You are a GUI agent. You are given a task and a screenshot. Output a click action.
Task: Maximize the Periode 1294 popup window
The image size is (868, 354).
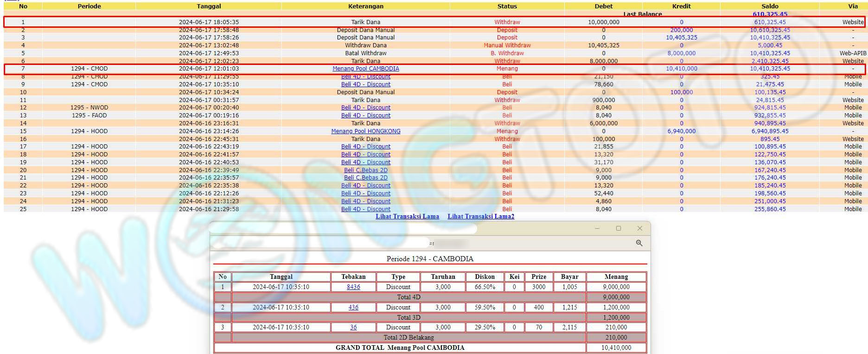click(618, 228)
